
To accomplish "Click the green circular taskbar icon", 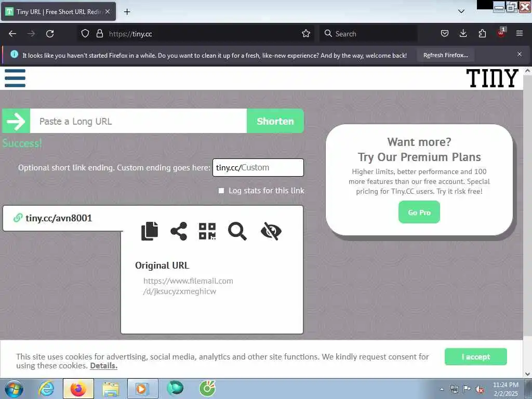I will [x=207, y=389].
